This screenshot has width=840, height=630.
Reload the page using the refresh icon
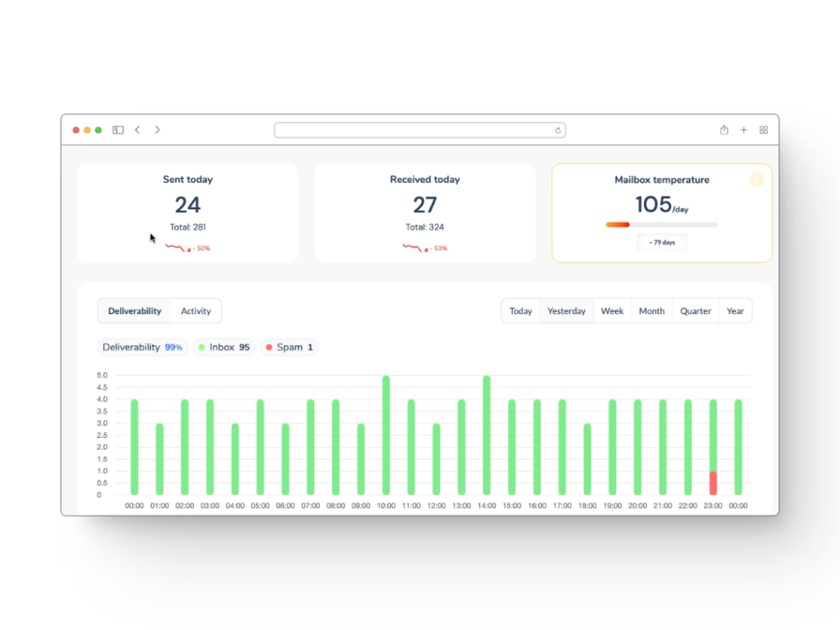pyautogui.click(x=558, y=130)
